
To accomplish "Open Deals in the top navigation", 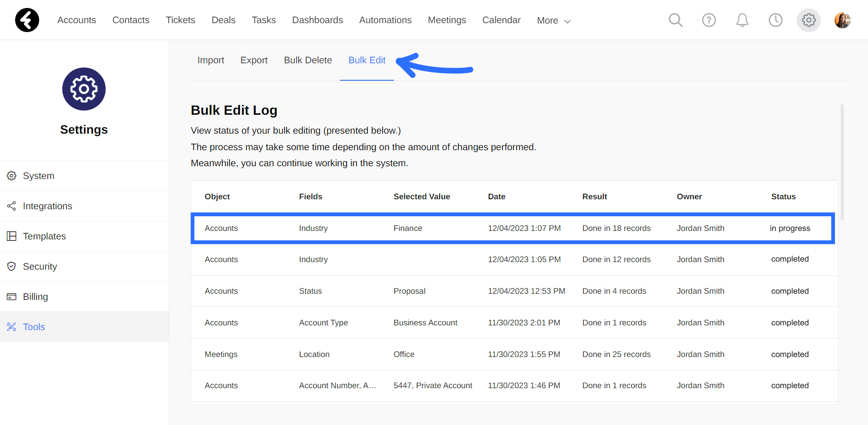I will (x=224, y=20).
